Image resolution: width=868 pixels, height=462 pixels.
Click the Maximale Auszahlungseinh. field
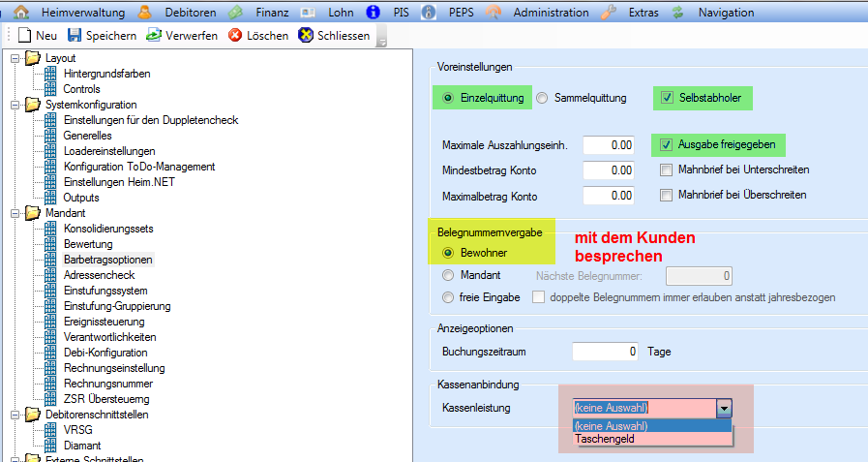pyautogui.click(x=609, y=145)
